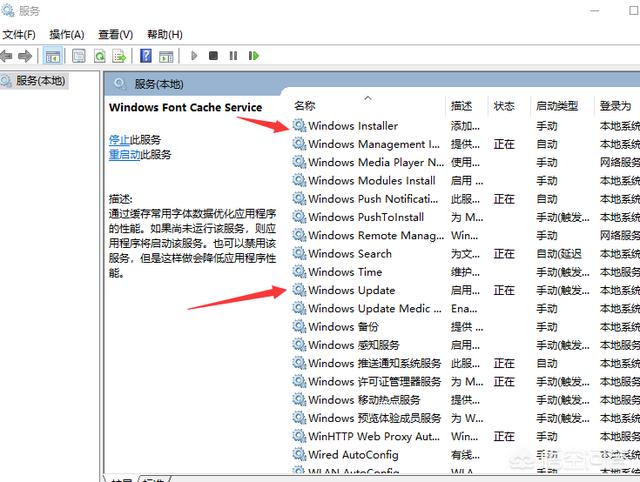Click the Pause Service button
This screenshot has width=640, height=482.
(x=233, y=56)
